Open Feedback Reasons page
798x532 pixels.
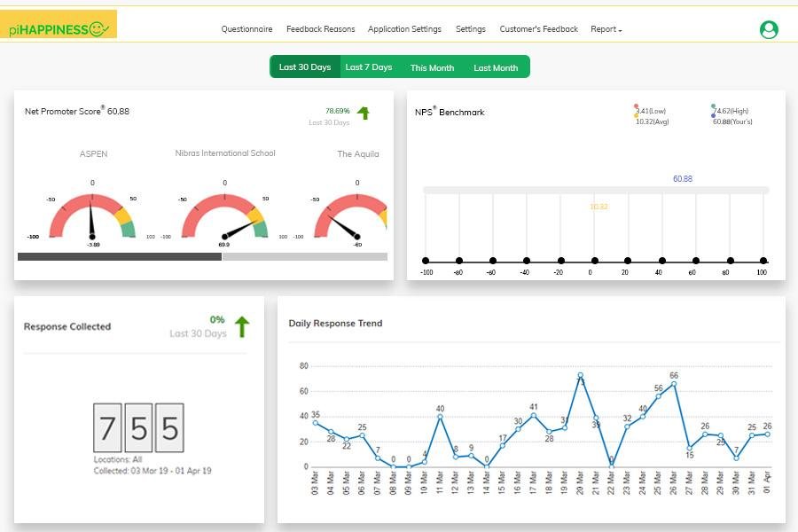point(321,29)
